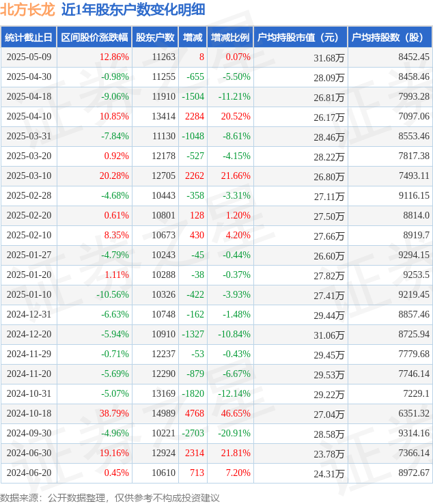The width and height of the screenshot is (433, 504).
Task: Click the -2703 change value
Action: click(x=193, y=433)
